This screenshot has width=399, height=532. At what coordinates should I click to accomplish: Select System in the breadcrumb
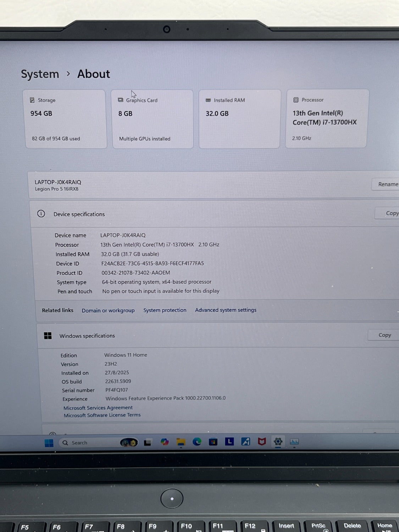coord(40,74)
